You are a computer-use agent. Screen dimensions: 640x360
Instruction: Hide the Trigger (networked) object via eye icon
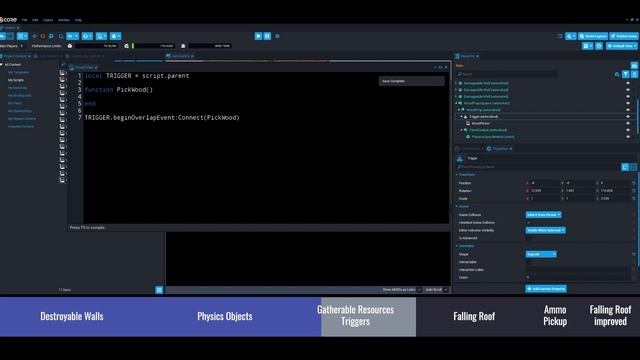pyautogui.click(x=628, y=117)
